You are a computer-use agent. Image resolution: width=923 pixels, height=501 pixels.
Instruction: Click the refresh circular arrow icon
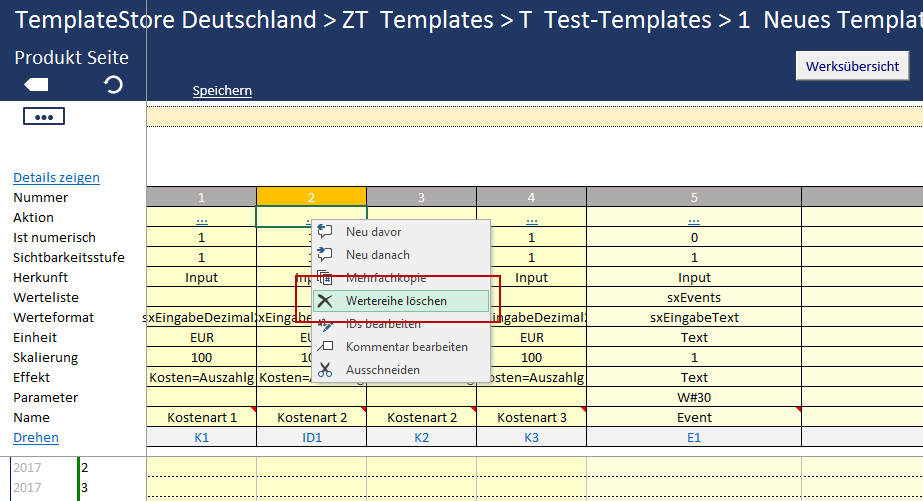tap(114, 85)
